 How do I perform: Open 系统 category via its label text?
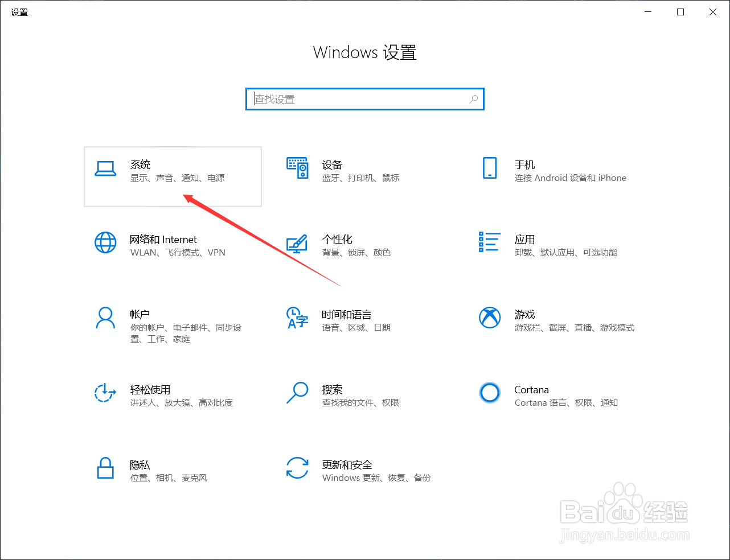click(140, 164)
